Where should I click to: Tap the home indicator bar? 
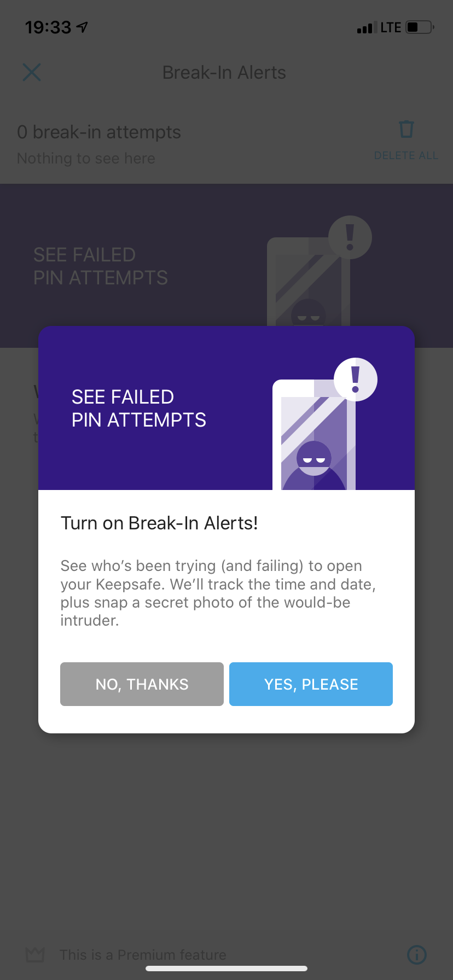click(x=226, y=969)
